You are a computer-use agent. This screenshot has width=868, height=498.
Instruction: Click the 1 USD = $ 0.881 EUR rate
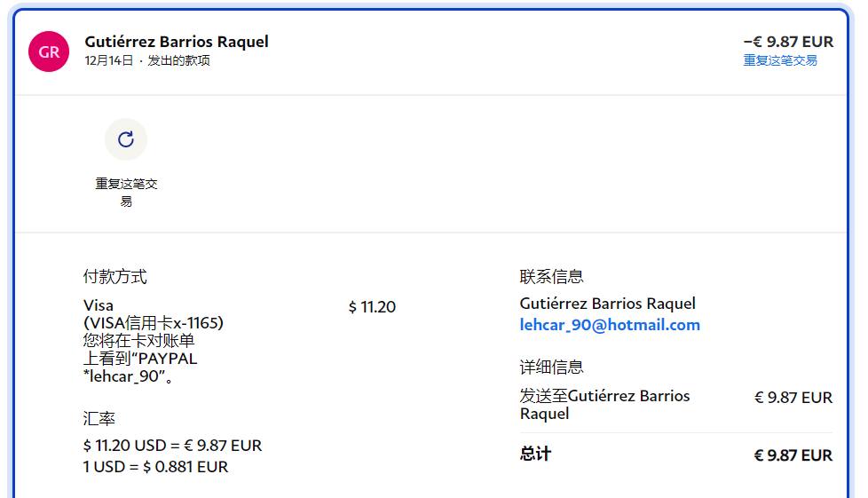pyautogui.click(x=156, y=467)
